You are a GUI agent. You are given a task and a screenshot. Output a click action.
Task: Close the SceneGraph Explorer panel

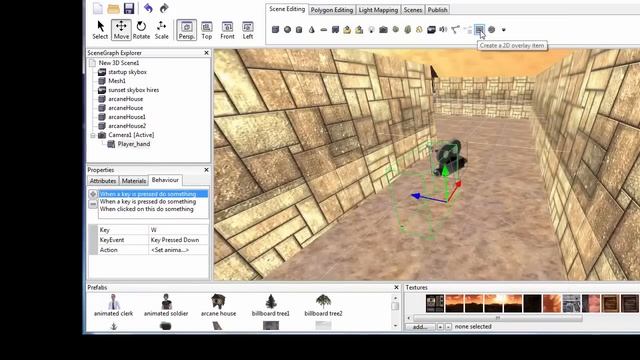tap(206, 53)
